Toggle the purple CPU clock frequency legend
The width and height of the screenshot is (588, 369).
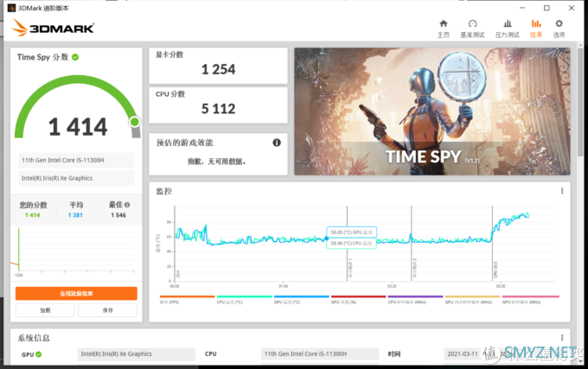tap(415, 300)
